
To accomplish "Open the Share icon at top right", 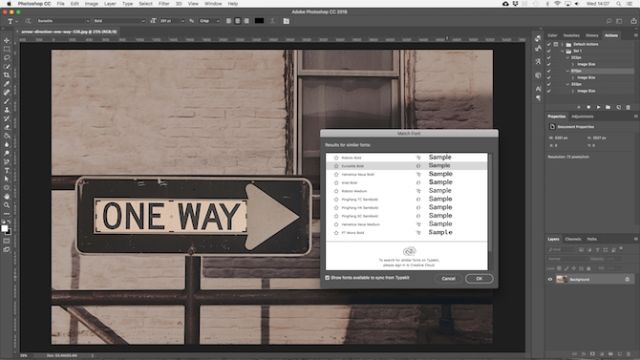I will click(x=633, y=21).
